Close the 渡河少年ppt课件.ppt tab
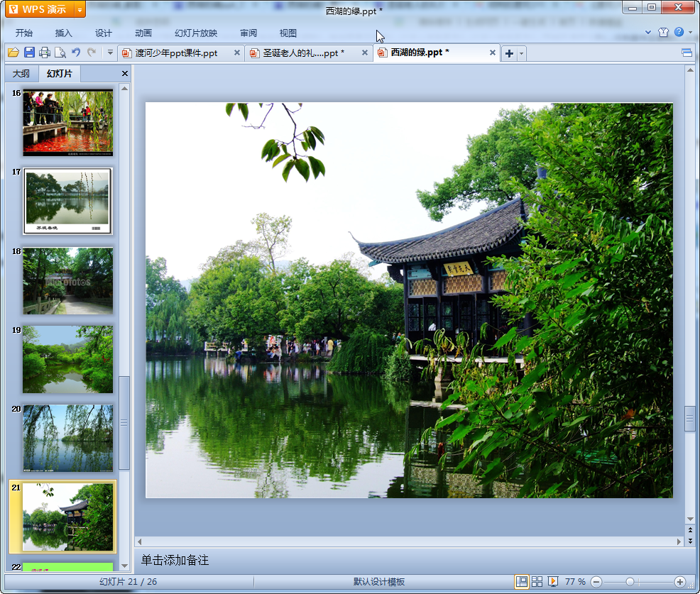The height and width of the screenshot is (594, 700). point(237,53)
